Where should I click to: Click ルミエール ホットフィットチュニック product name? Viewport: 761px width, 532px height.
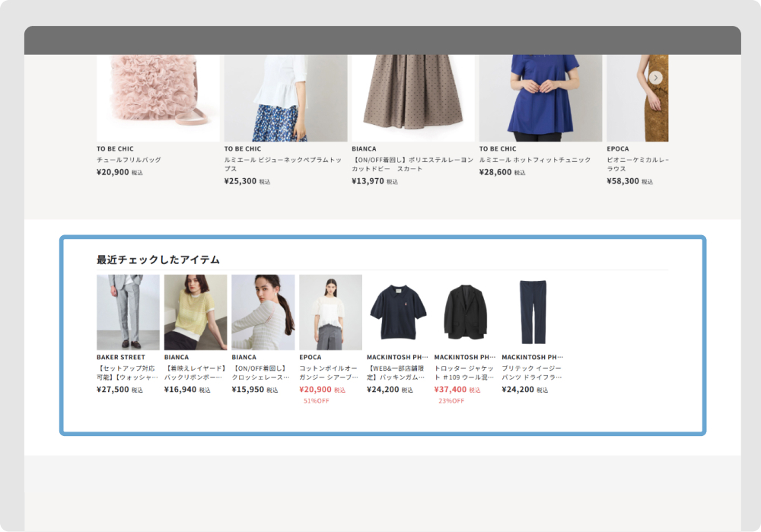535,160
